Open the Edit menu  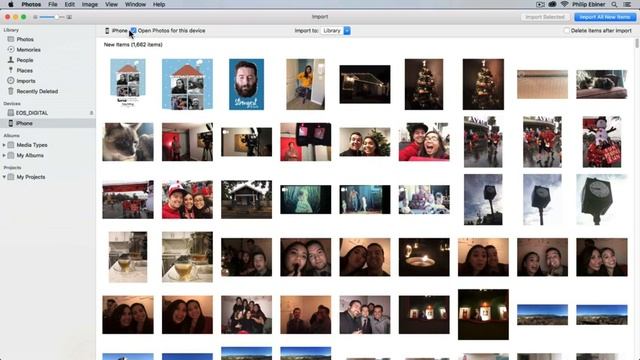pyautogui.click(x=69, y=4)
